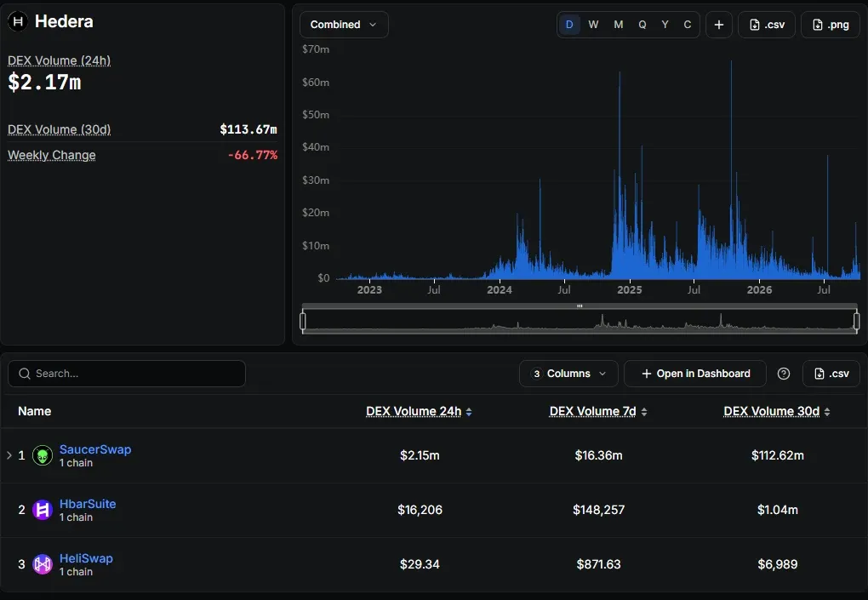Click the range slider top grip bar
868x600 pixels.
click(x=580, y=306)
